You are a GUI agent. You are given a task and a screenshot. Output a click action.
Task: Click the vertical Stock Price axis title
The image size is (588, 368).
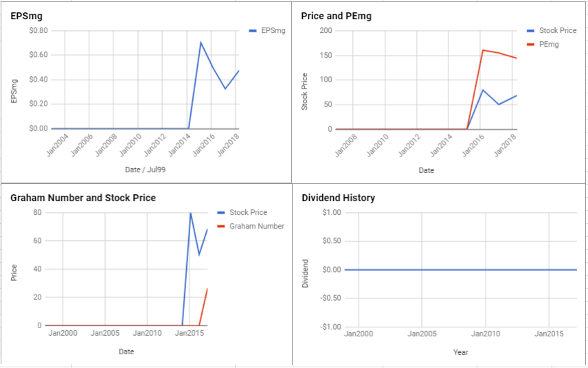point(304,91)
